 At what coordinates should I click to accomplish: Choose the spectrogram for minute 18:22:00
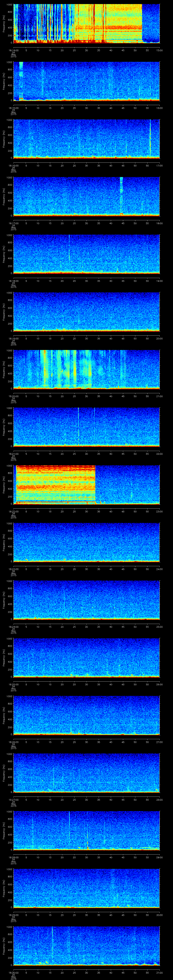tap(87, 485)
